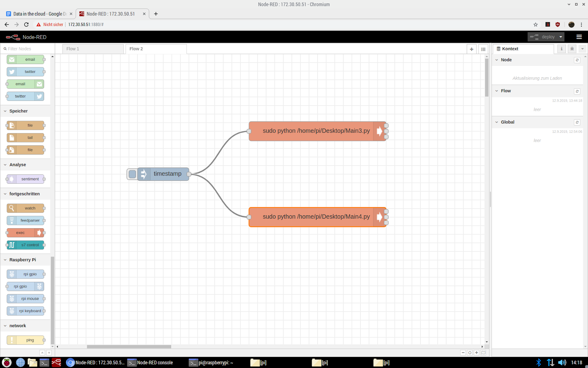Pick the s7 control node
This screenshot has height=368, width=588.
(25, 245)
